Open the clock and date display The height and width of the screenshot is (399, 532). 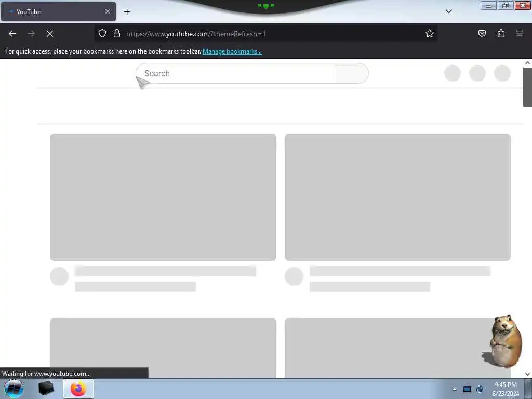[x=506, y=389]
